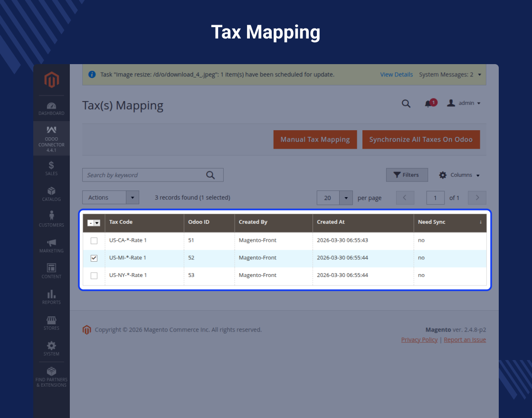Click the info icon in system message
Image resolution: width=532 pixels, height=418 pixels.
(x=92, y=74)
